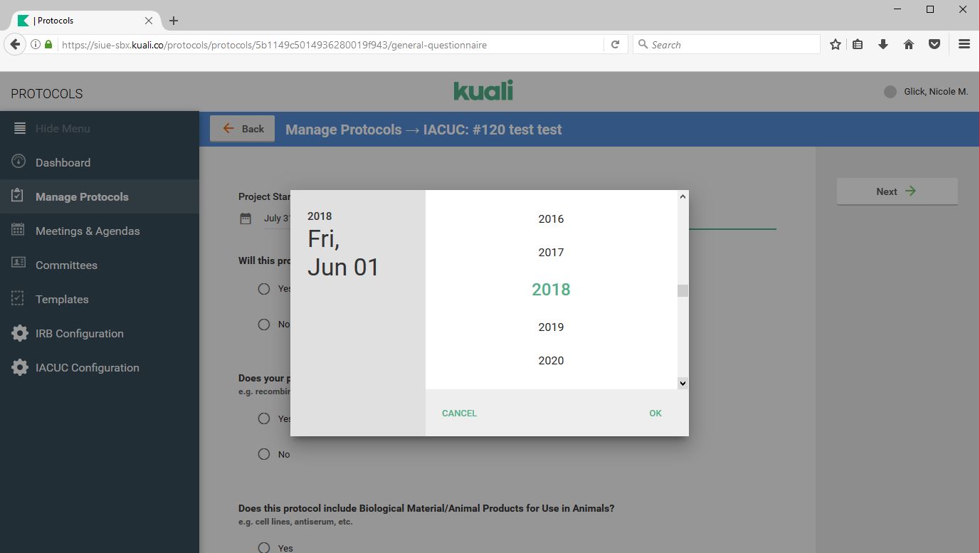Click the Firefox bookmark star icon
Image resolution: width=980 pixels, height=553 pixels.
click(x=836, y=44)
